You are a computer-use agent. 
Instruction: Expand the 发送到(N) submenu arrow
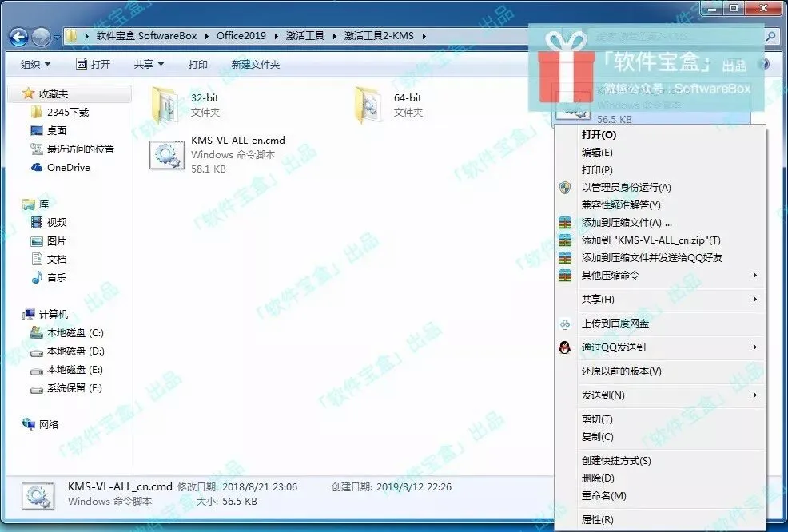[x=754, y=395]
